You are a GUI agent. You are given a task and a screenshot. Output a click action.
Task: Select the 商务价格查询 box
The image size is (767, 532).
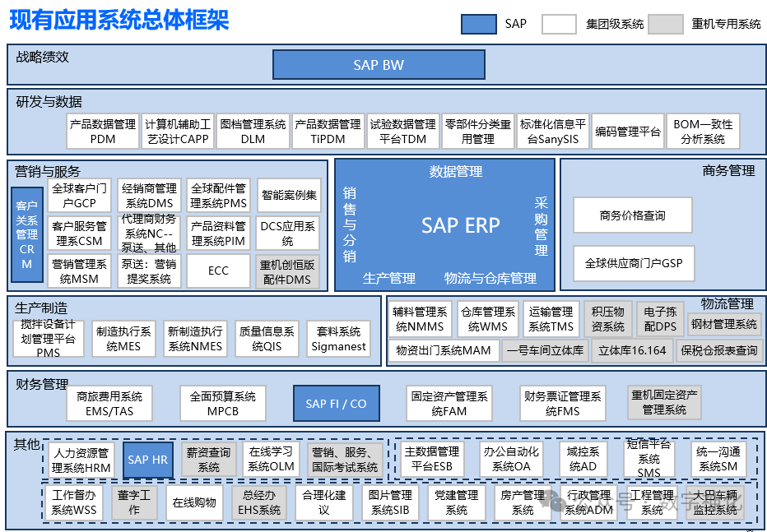(633, 215)
